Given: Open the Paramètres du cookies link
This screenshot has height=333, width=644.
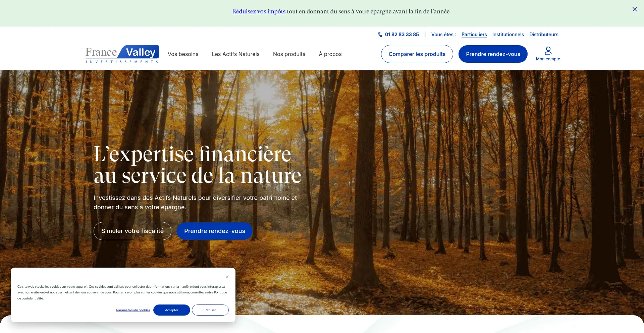Looking at the screenshot, I should (x=133, y=310).
